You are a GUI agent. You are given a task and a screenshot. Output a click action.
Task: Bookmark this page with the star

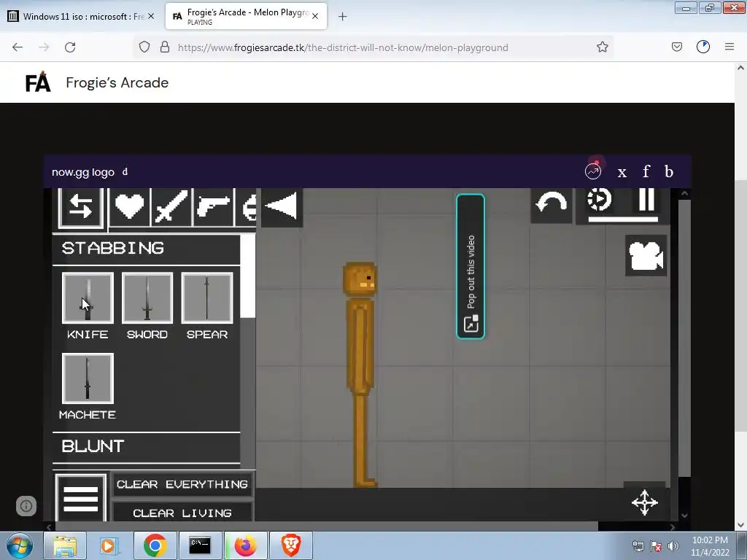coord(602,47)
